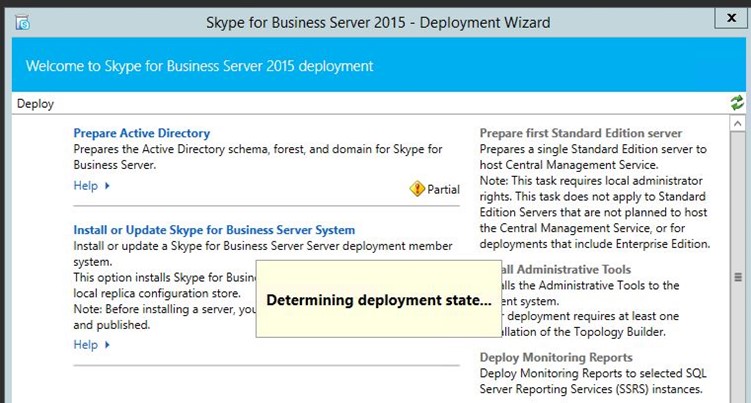
Task: Click 'Determining deployment state...' message box
Action: [379, 299]
